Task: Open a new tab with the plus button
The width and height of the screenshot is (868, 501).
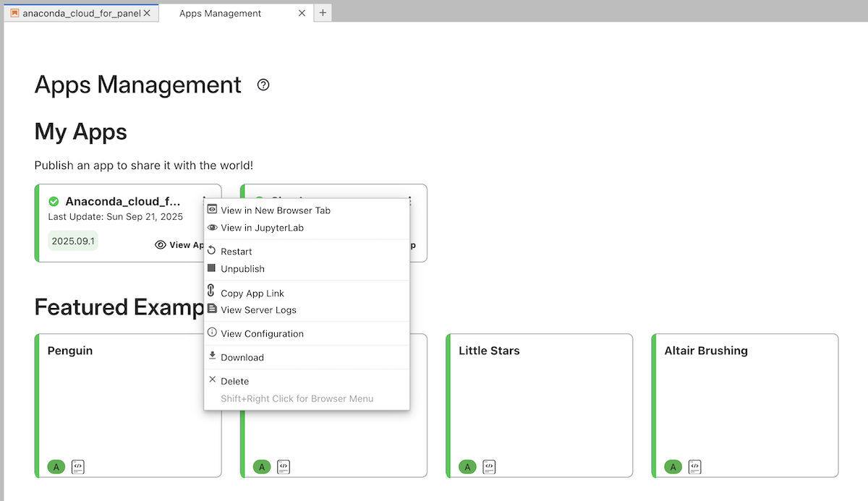Action: [x=323, y=13]
